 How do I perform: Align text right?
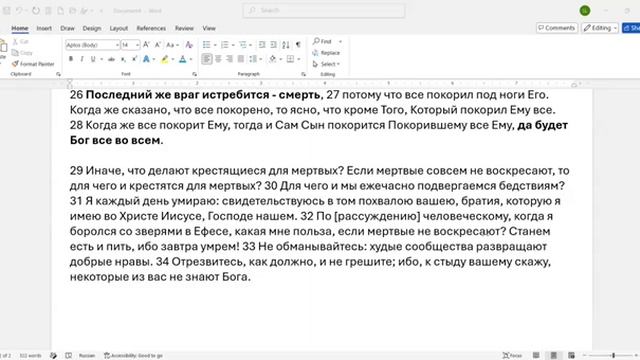click(229, 59)
